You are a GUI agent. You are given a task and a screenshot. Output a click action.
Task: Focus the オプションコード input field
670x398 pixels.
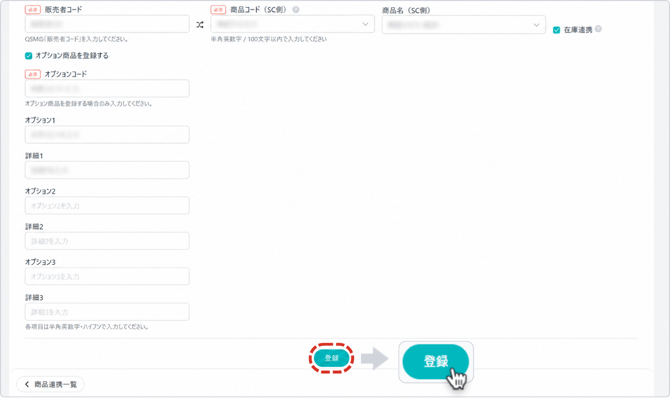point(107,89)
